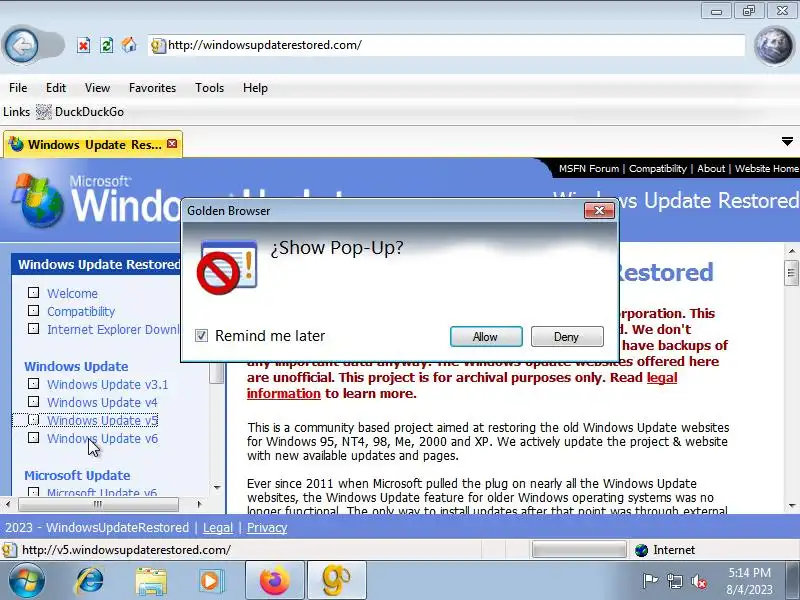Click the box beside Windows Update v3.1
The width and height of the screenshot is (800, 600).
coord(33,384)
